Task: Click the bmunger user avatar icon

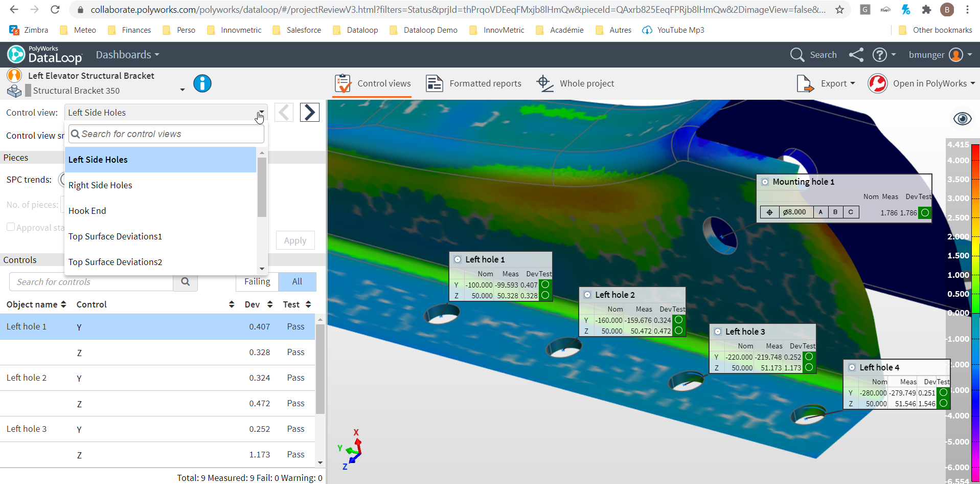Action: coord(955,55)
